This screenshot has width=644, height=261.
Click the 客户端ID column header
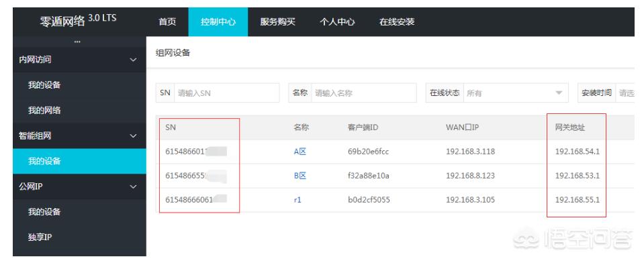363,127
